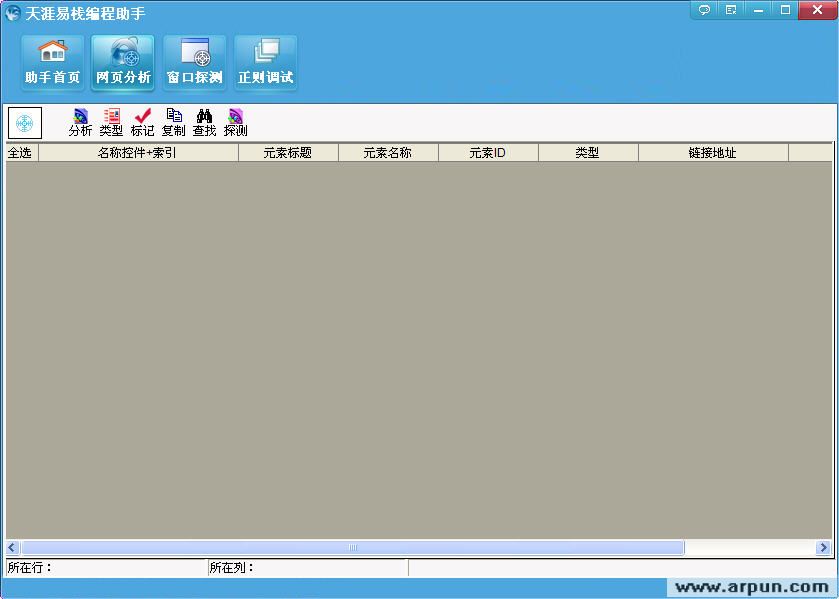Click the 全选 column header
Viewport: 839px width, 599px height.
point(22,153)
